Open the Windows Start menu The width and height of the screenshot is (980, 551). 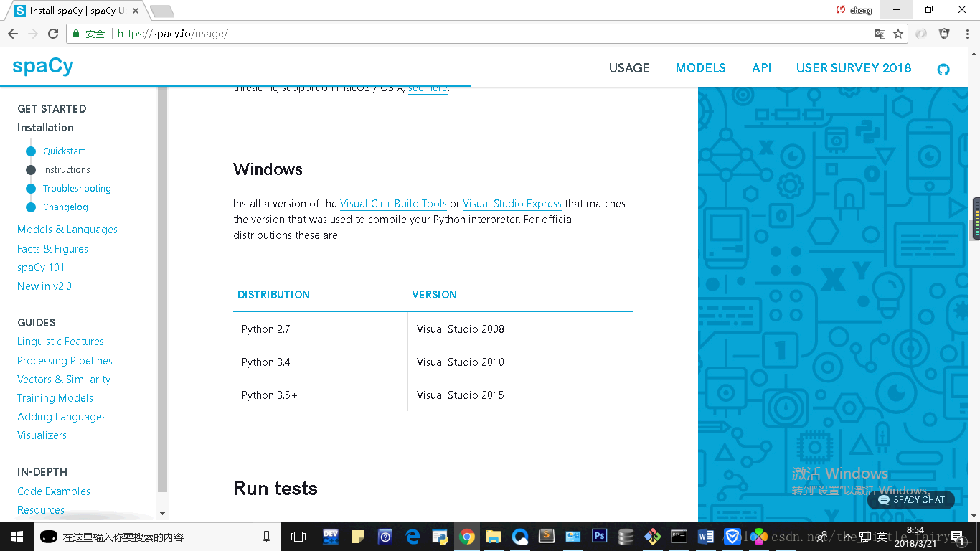tap(16, 536)
